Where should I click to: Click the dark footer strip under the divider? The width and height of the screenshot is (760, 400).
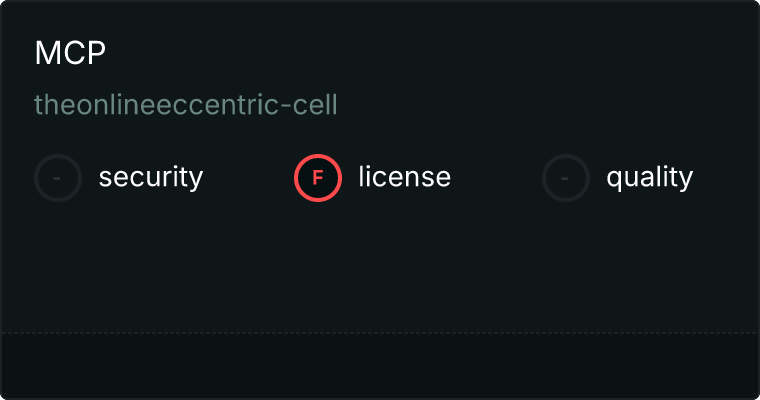tap(380, 365)
